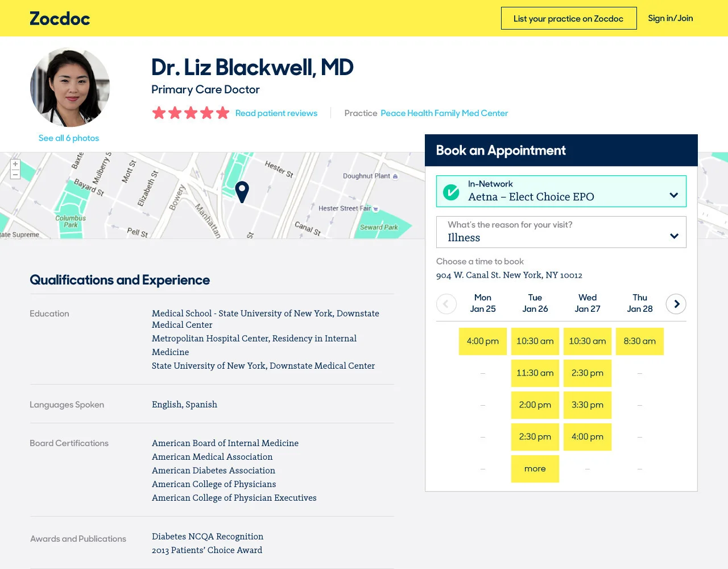Book Tuesday 10:30 am slot
Screen dimensions: 728x569
click(x=535, y=341)
